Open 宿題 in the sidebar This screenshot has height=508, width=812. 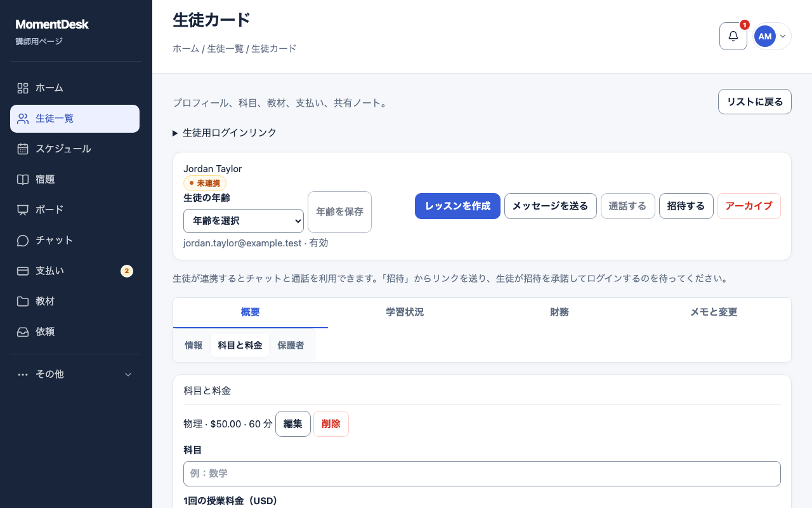point(75,179)
